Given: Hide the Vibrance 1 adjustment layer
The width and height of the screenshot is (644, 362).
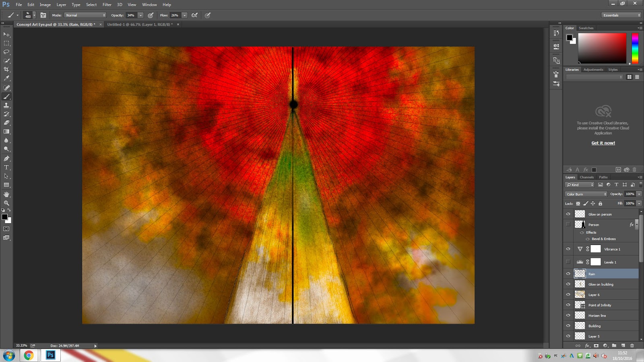Looking at the screenshot, I should click(568, 249).
